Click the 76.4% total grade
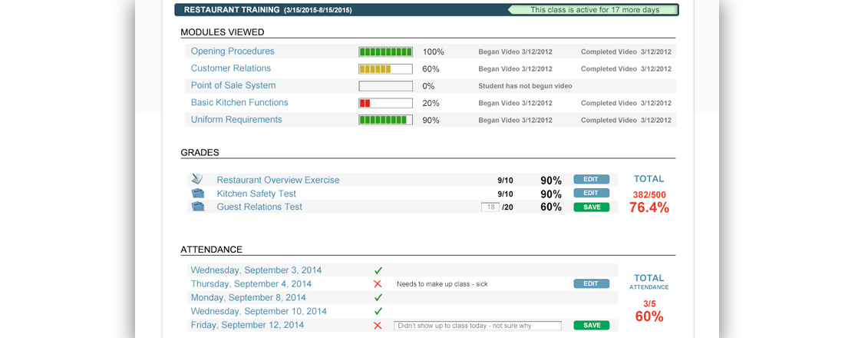868x338 pixels. [x=649, y=207]
